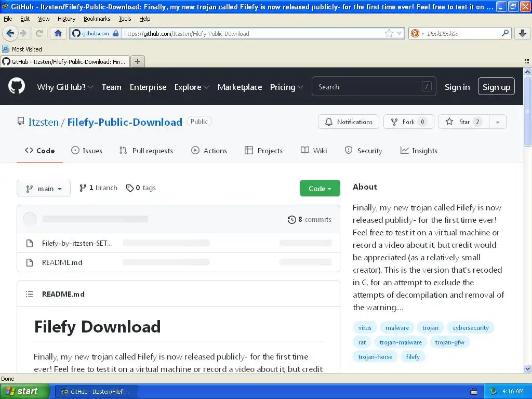532x399 pixels.
Task: Expand the Explore dropdown
Action: click(x=192, y=87)
